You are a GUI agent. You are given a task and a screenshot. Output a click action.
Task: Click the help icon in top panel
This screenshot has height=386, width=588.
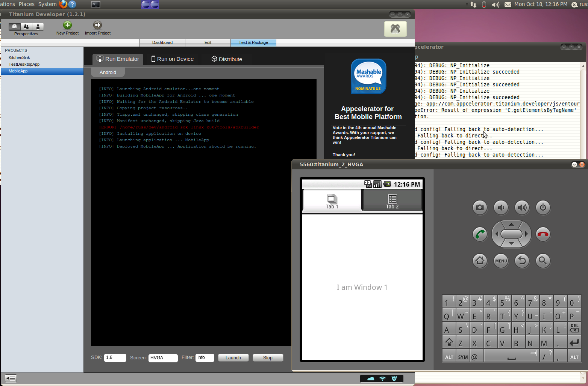click(x=72, y=5)
